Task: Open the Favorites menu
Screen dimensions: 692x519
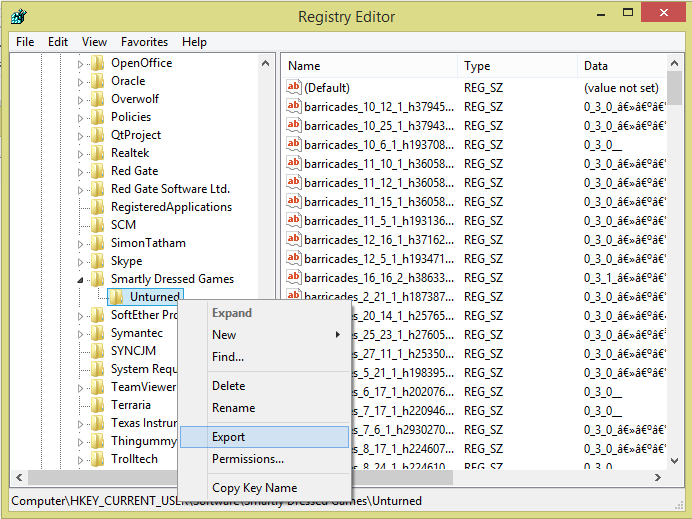Action: 144,42
